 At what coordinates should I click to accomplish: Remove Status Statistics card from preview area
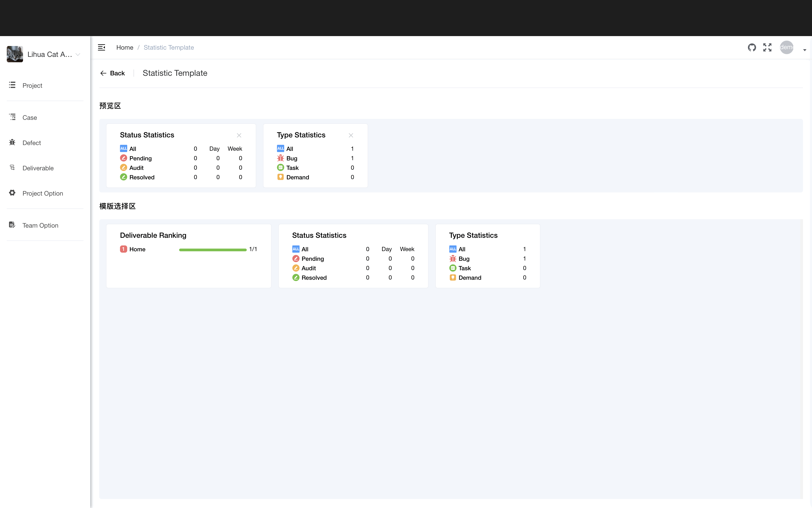coord(239,135)
